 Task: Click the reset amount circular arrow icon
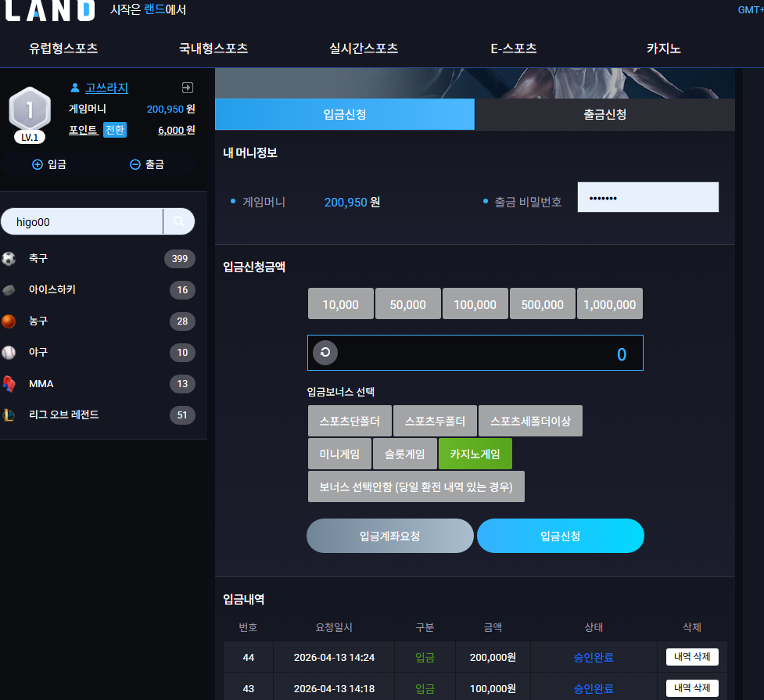(325, 353)
